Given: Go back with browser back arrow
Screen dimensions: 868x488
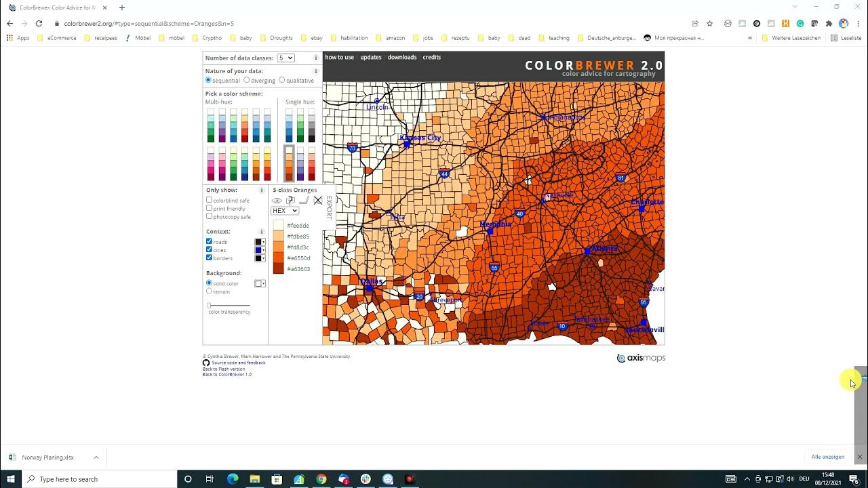Looking at the screenshot, I should pyautogui.click(x=9, y=23).
